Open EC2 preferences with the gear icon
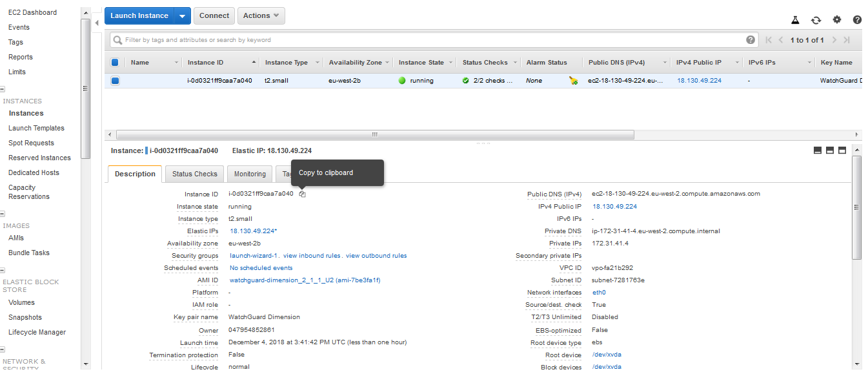The height and width of the screenshot is (374, 868). point(836,20)
